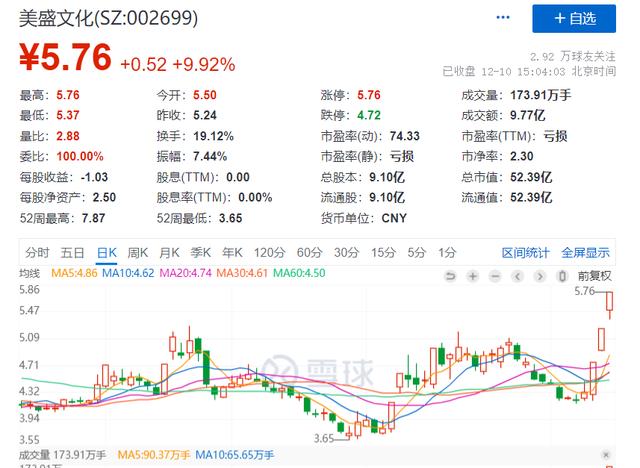Viewport: 640px width, 468px height.
Task: Click the stock title 美盛文化(SZ:002699)
Action: [109, 18]
